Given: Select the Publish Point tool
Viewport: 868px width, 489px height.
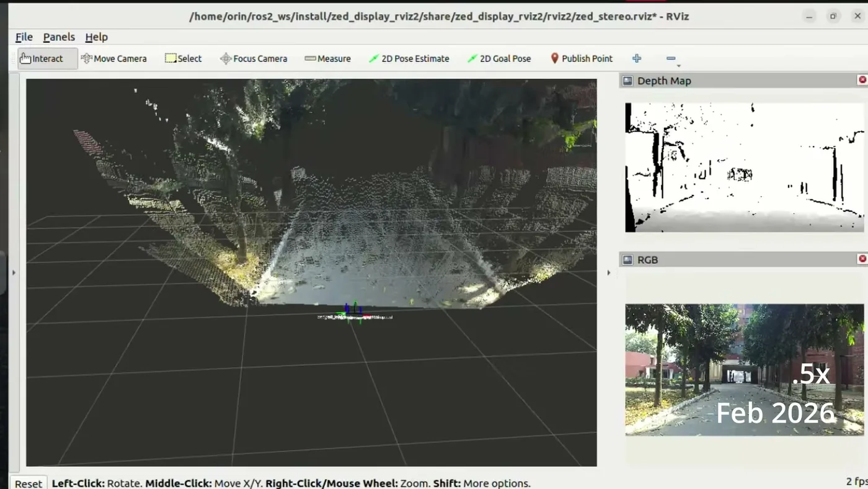Looking at the screenshot, I should [582, 58].
